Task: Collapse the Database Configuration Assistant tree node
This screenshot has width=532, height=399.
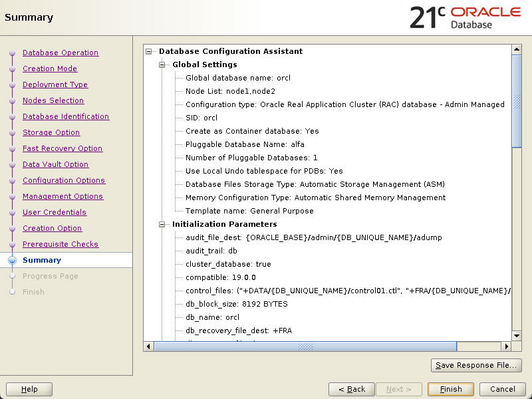Action: [x=148, y=52]
